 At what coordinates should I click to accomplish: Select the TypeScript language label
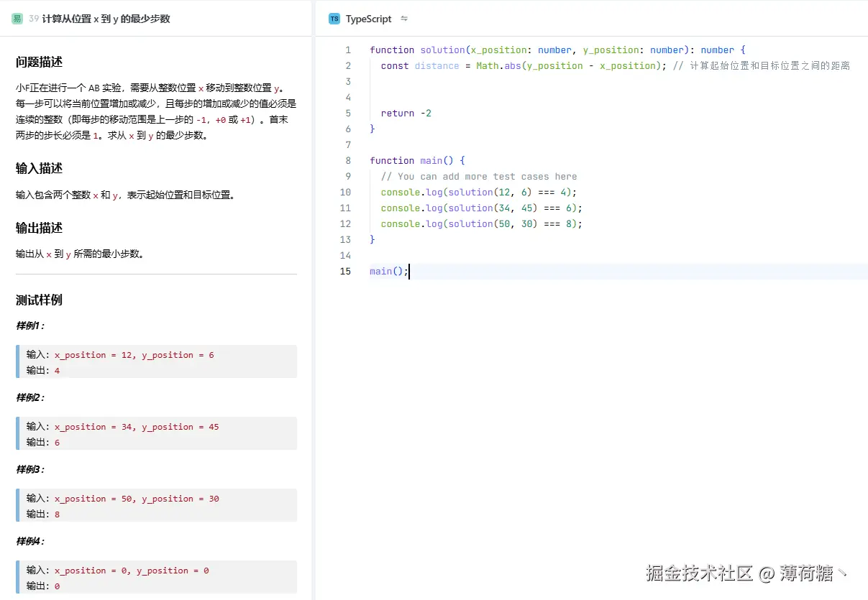369,19
